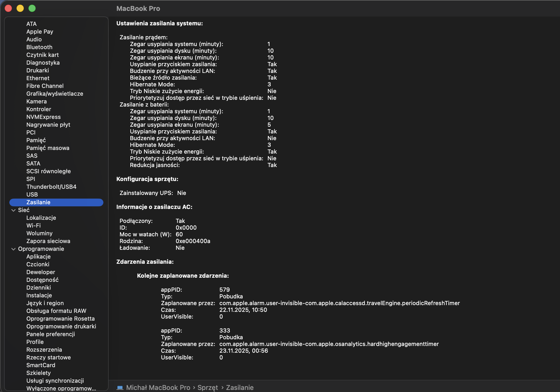Click Sprzęt in the bottom path bar
Viewport: 560px width, 392px height.
click(x=208, y=387)
